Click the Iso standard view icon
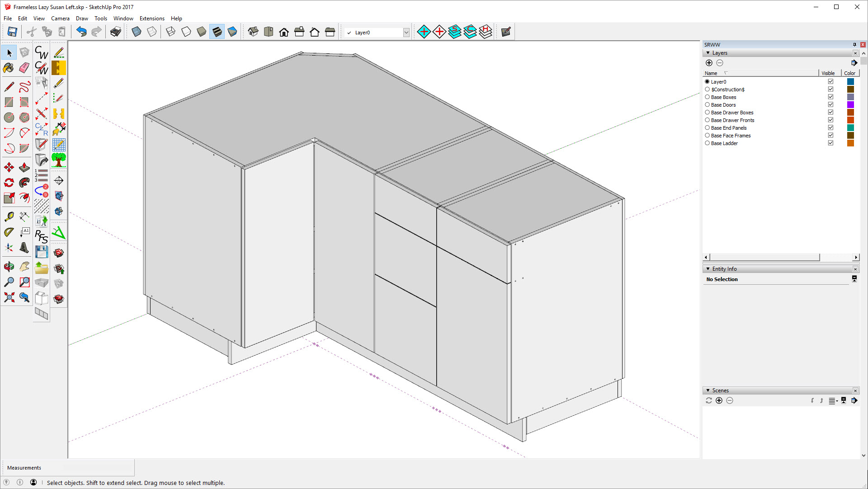This screenshot has width=868, height=489. click(x=253, y=32)
